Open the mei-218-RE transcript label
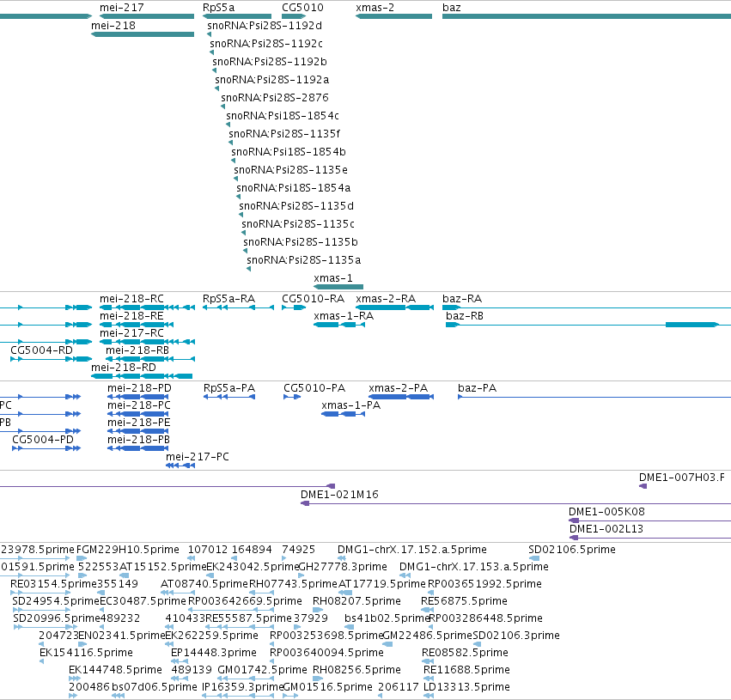The image size is (731, 700). click(131, 316)
